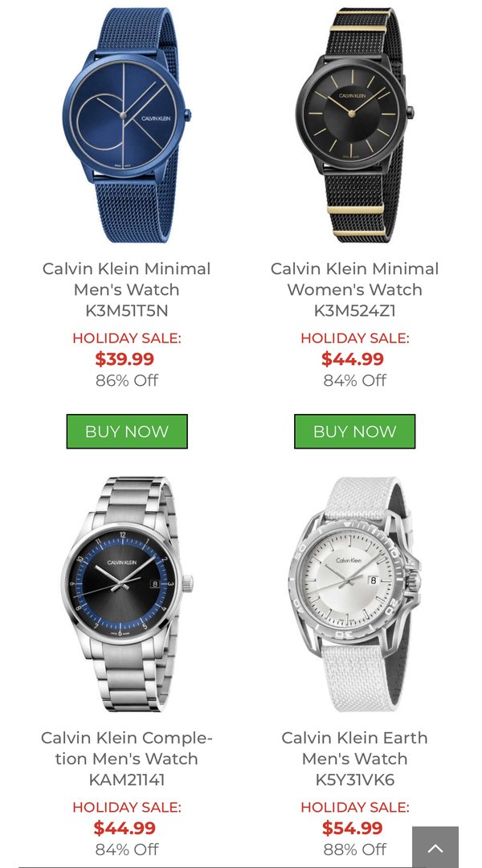Click the 84% Off label under the women's watch
This screenshot has width=482, height=868.
click(355, 380)
